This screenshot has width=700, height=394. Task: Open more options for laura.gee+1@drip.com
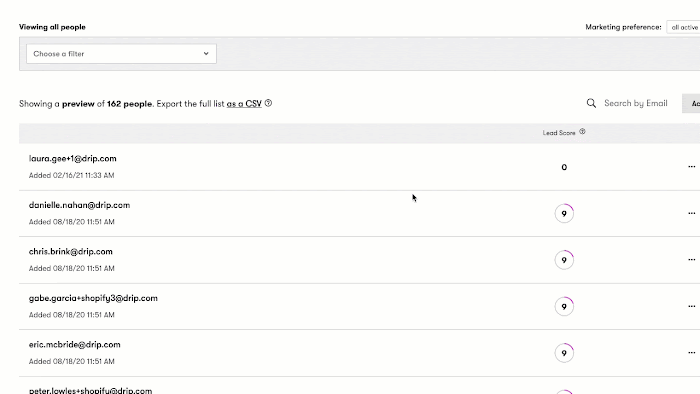(692, 166)
